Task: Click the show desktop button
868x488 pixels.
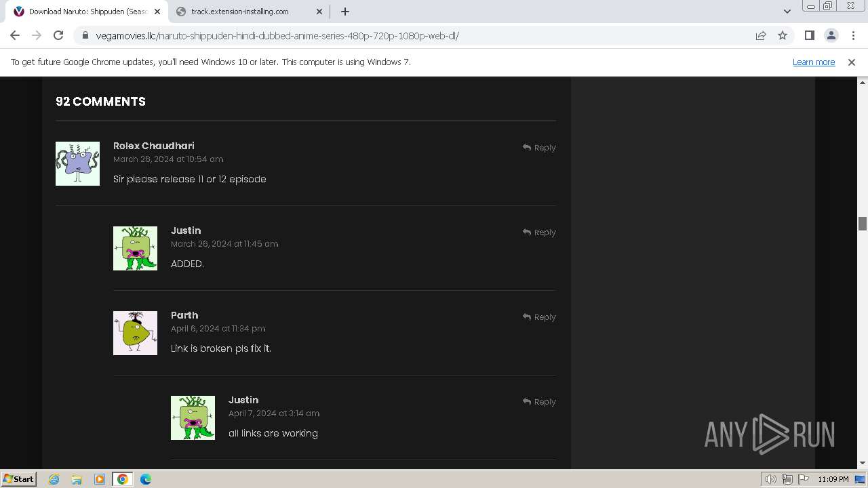Action: click(861, 479)
